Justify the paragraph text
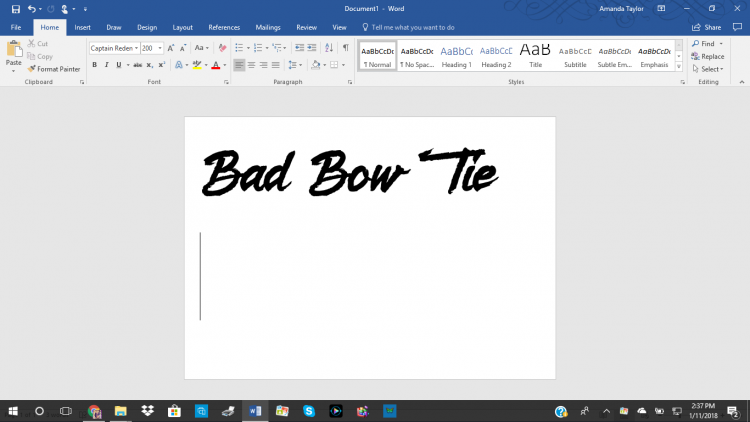The height and width of the screenshot is (422, 750). [276, 65]
